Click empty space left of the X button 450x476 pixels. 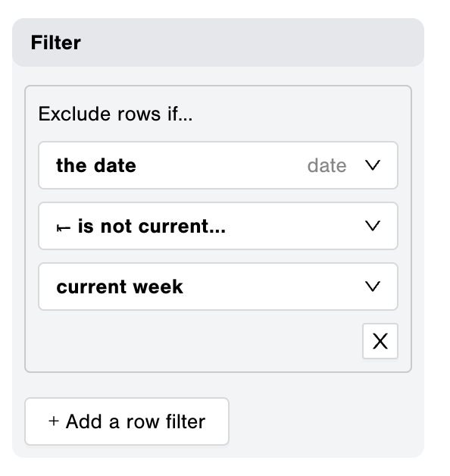(x=200, y=341)
